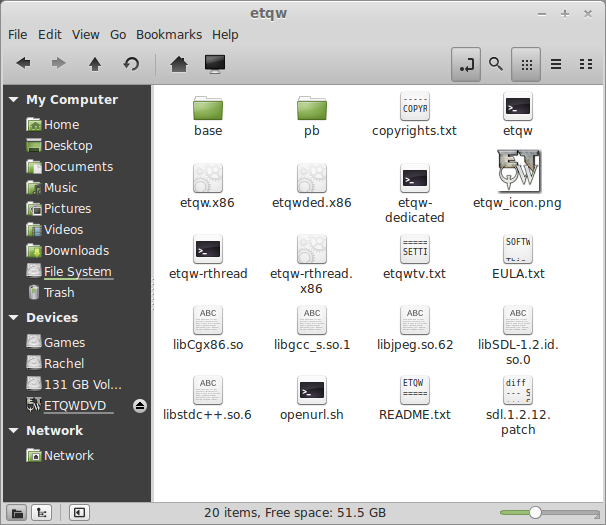The width and height of the screenshot is (606, 525).
Task: Select the etqw-rthread.x86 executable
Action: (x=312, y=265)
